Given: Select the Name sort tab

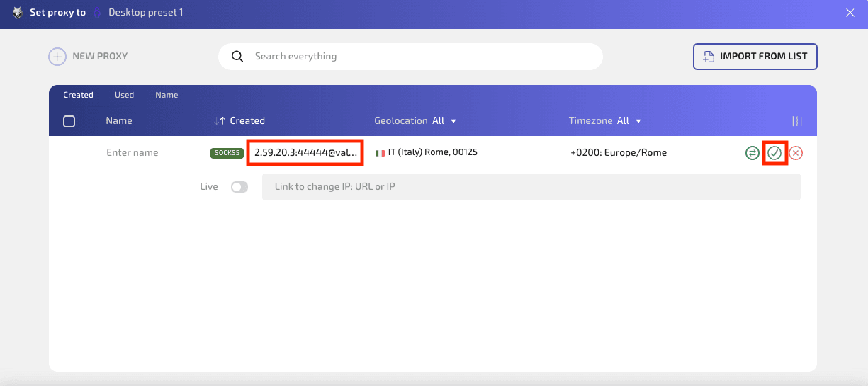Looking at the screenshot, I should pyautogui.click(x=167, y=95).
